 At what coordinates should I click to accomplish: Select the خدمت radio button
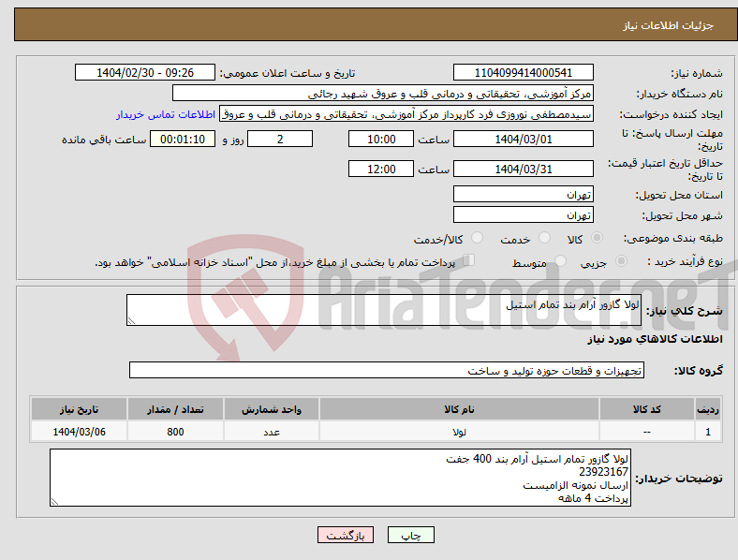tap(544, 238)
